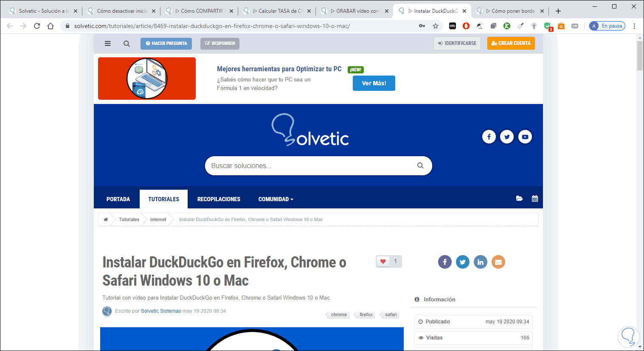
Task: Click the Buscar soluciones search field
Action: point(318,166)
